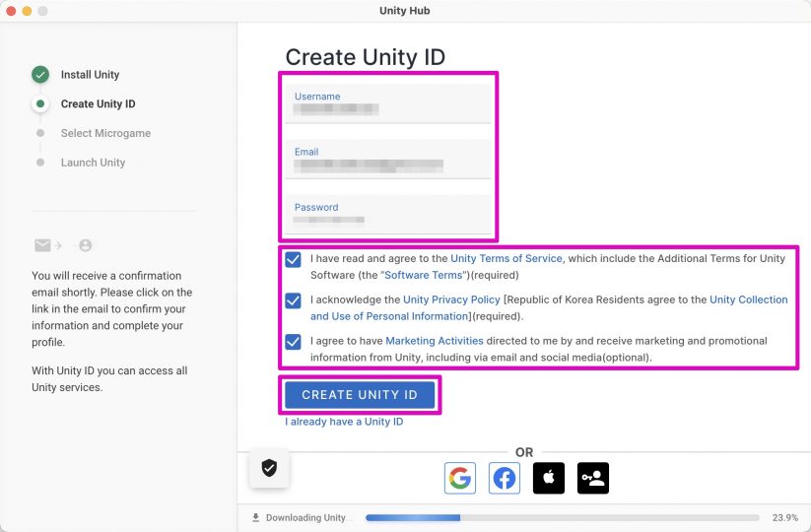Untick the Unity Terms of Service checkbox

tap(294, 259)
